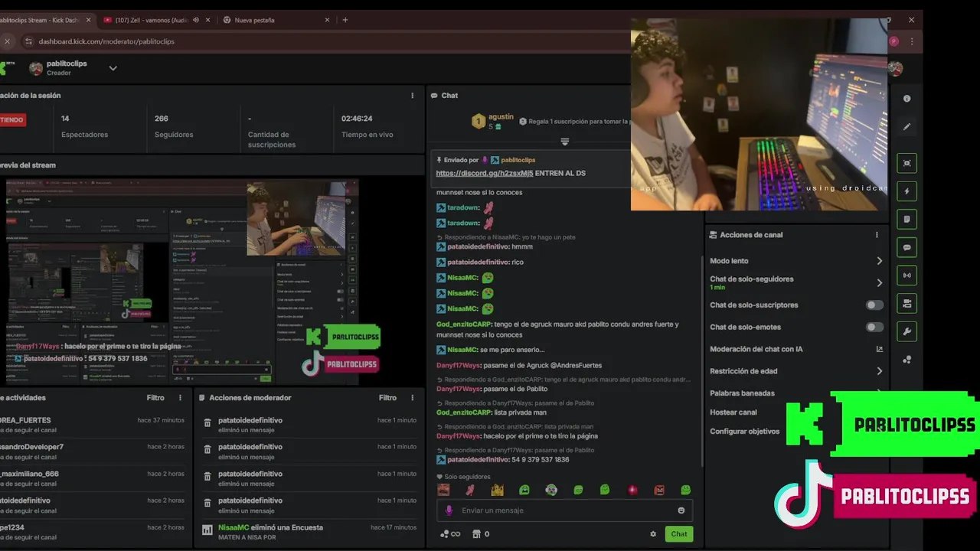Insert the first emote in emote row
Image resolution: width=980 pixels, height=551 pixels.
(443, 490)
